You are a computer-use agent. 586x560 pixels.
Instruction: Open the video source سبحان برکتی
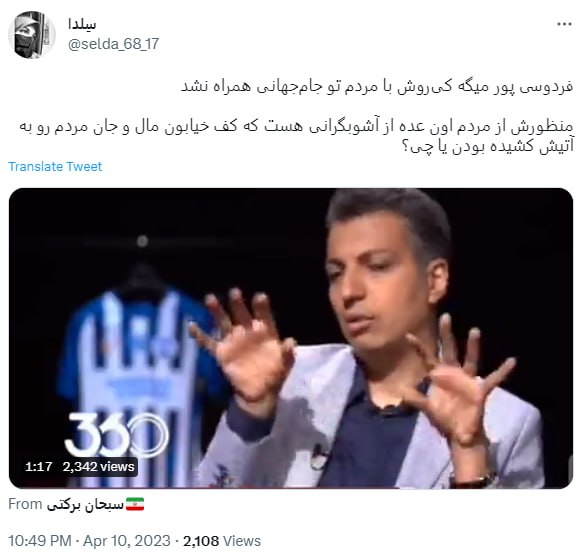pyautogui.click(x=85, y=505)
